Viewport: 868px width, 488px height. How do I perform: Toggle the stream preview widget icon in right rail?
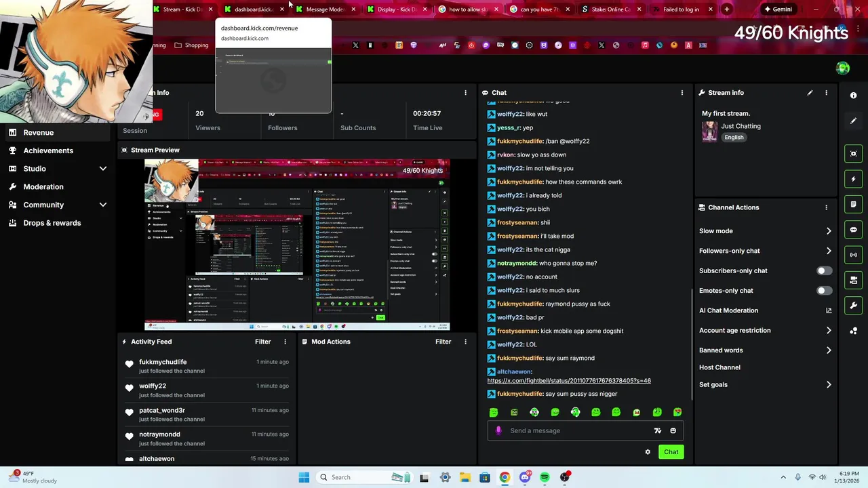(x=853, y=154)
